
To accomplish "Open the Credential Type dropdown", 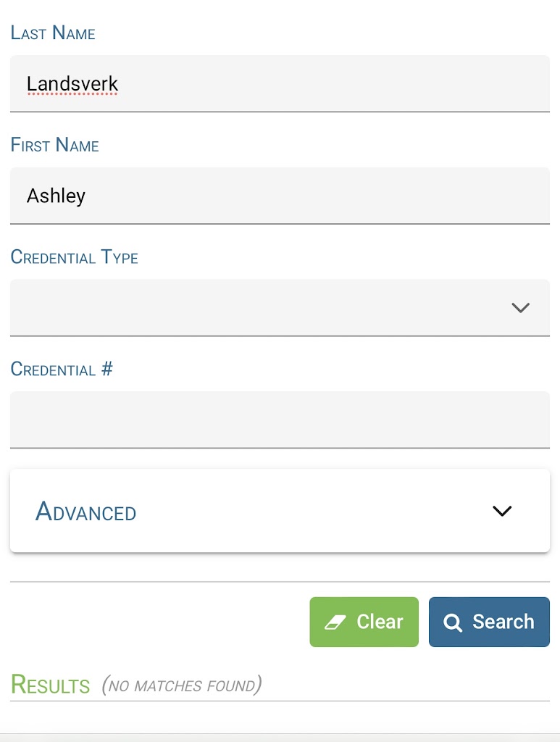I will (x=280, y=307).
